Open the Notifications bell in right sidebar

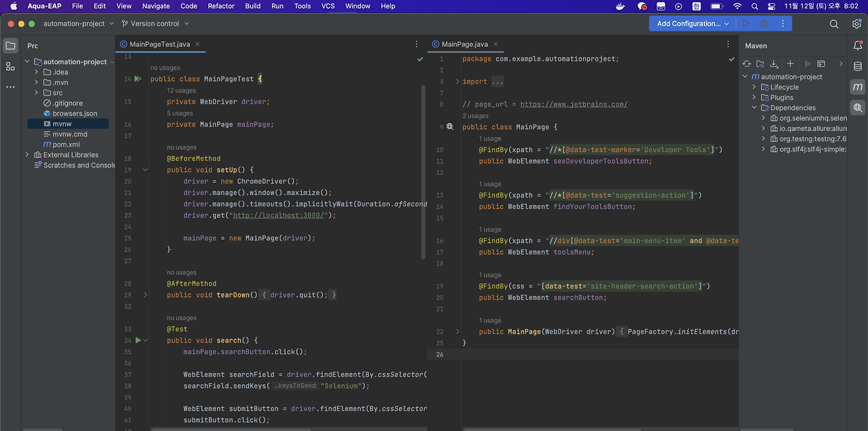pos(858,45)
